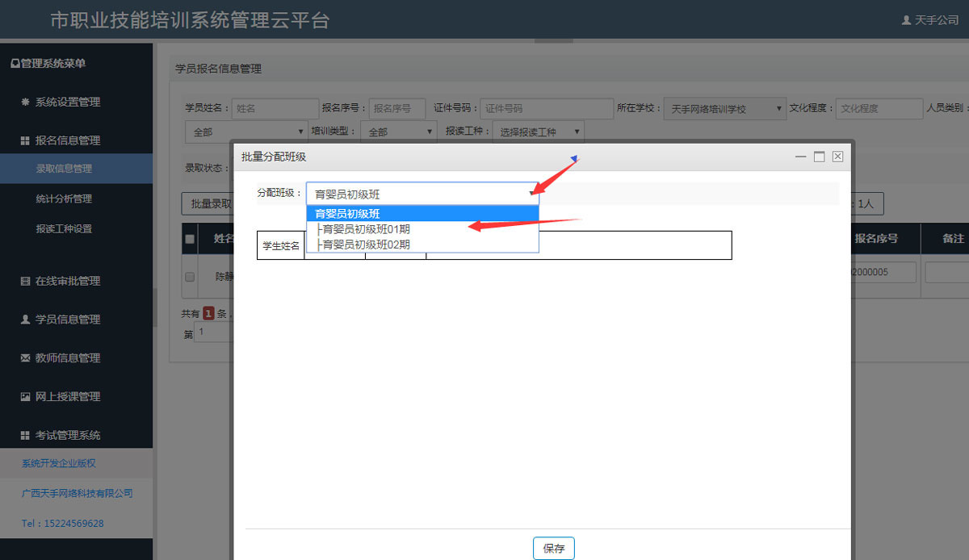Click the icon beside 在线审批管理
This screenshot has height=560, width=969.
25,282
